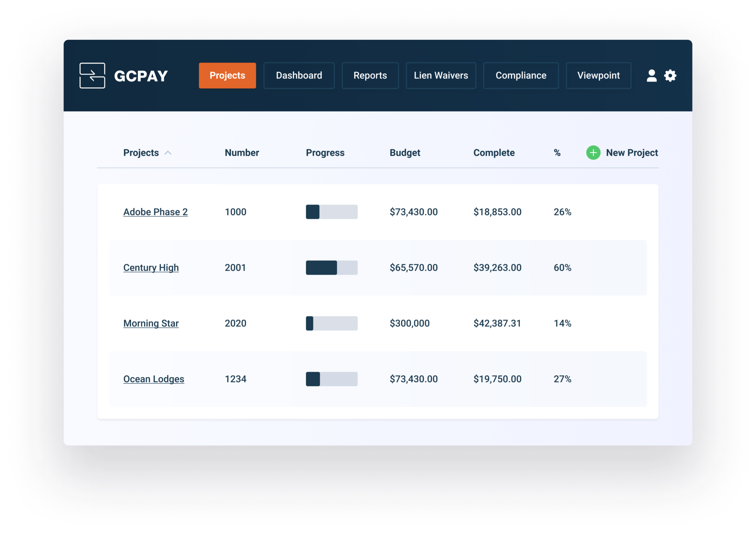Select the Viewpoint navigation item
This screenshot has width=756, height=533.
click(598, 76)
